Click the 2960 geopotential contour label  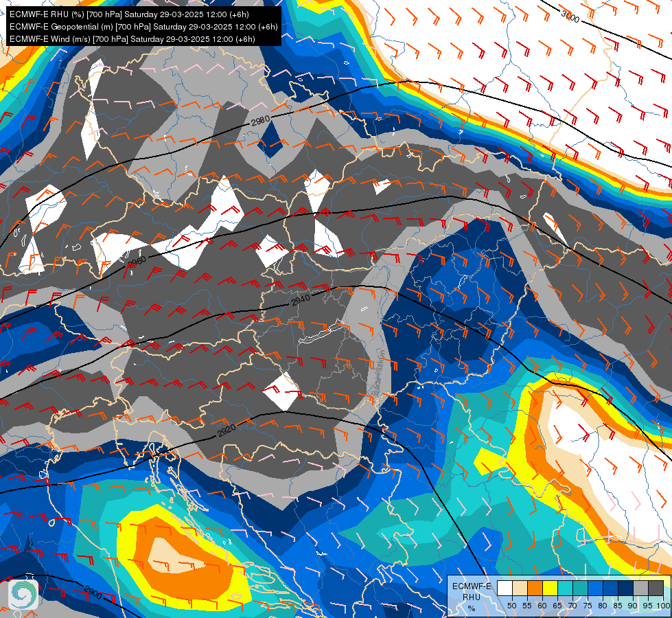point(137,261)
